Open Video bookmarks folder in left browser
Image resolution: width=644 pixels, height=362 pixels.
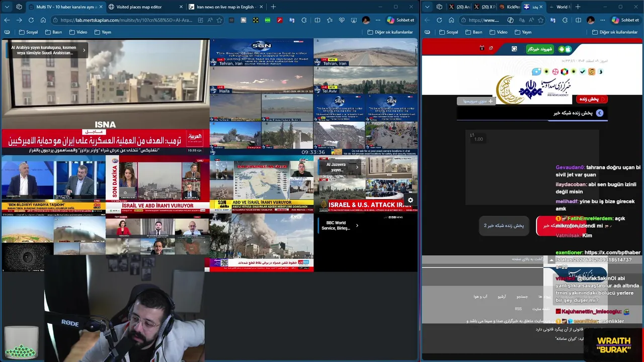pyautogui.click(x=78, y=32)
